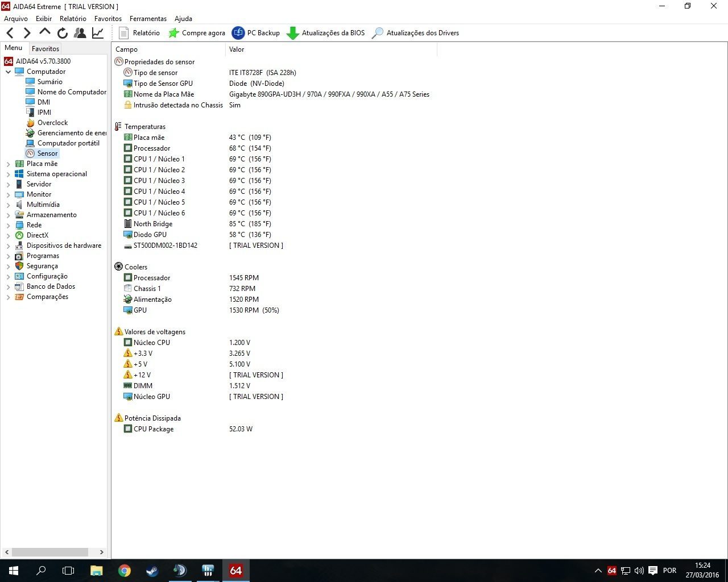Open taskbar search

point(41,571)
